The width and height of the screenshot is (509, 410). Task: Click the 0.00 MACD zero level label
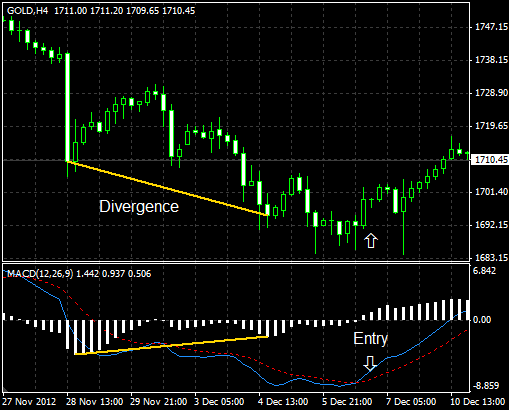coord(482,320)
